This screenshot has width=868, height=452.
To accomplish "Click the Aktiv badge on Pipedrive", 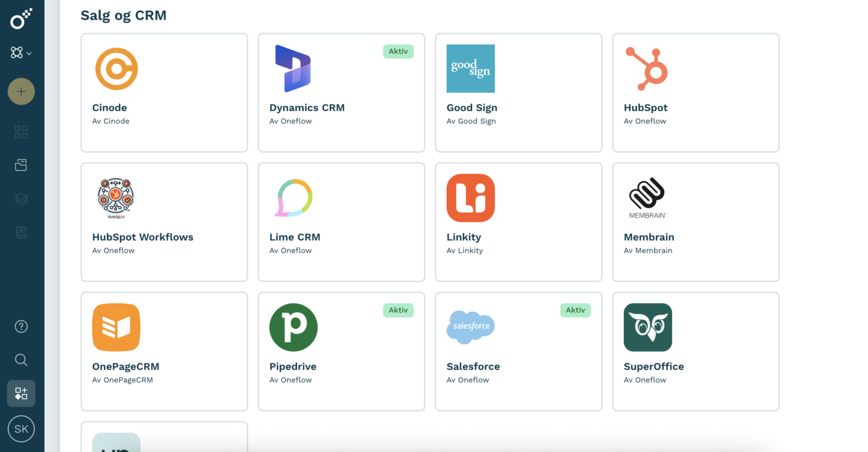I will coord(398,310).
